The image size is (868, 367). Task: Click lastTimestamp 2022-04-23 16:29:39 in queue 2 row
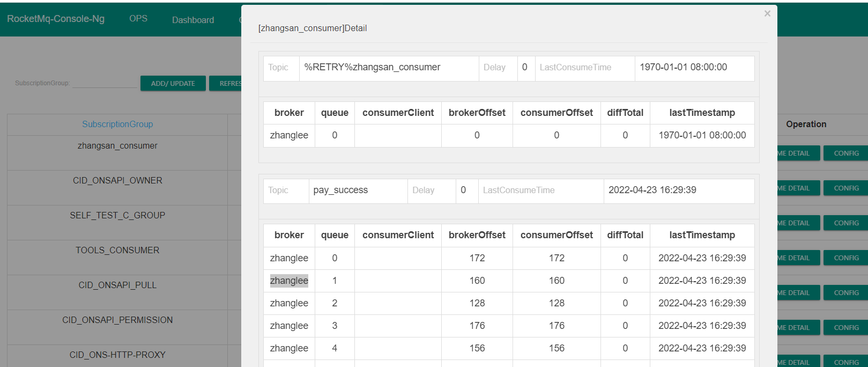click(702, 303)
